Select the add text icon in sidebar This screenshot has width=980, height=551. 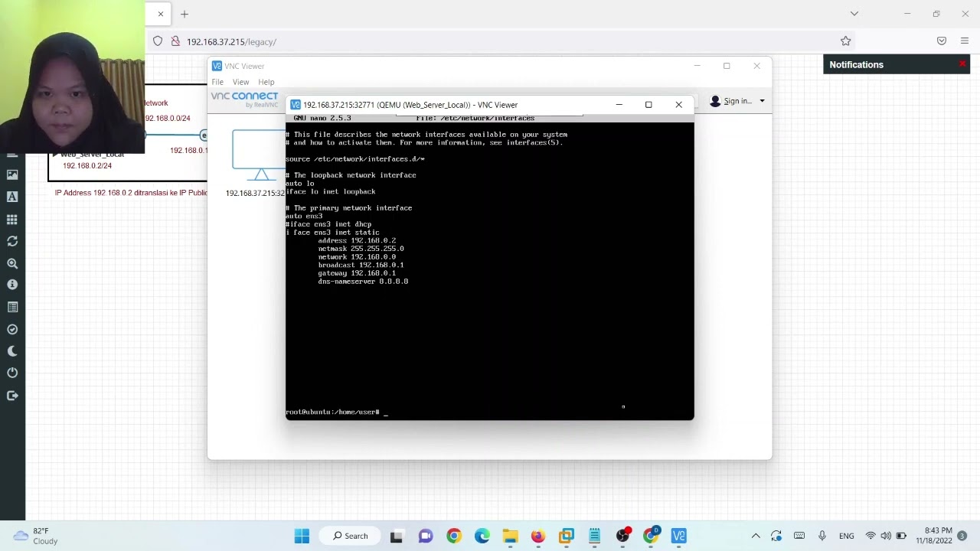click(12, 197)
